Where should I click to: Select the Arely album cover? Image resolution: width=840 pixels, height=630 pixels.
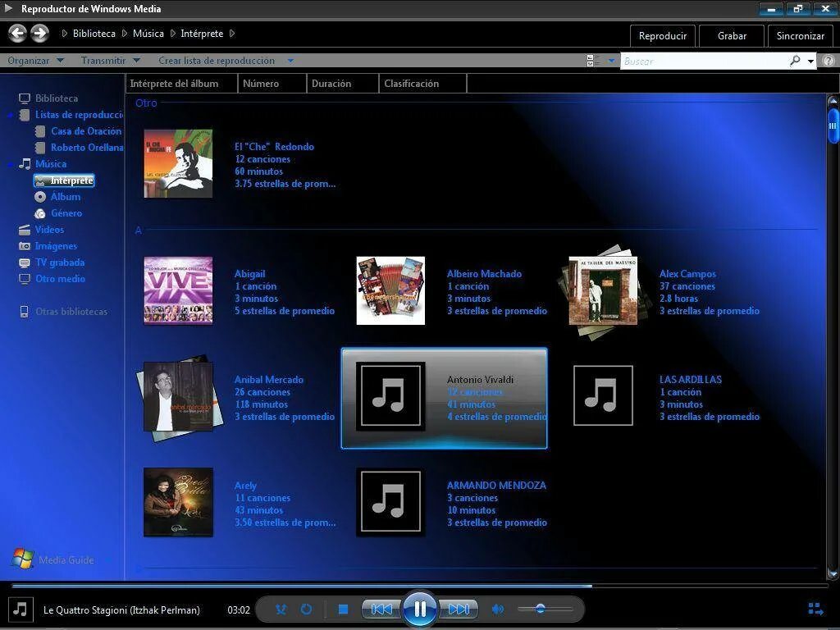point(178,502)
